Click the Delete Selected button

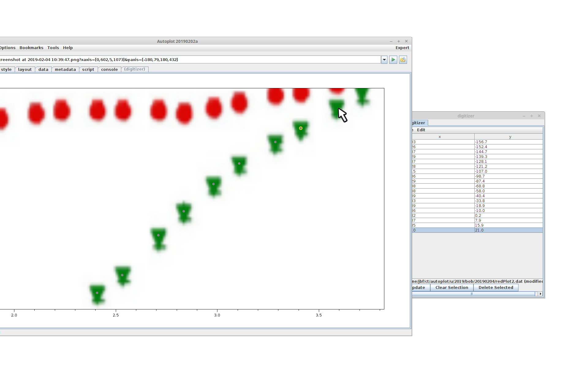click(496, 288)
